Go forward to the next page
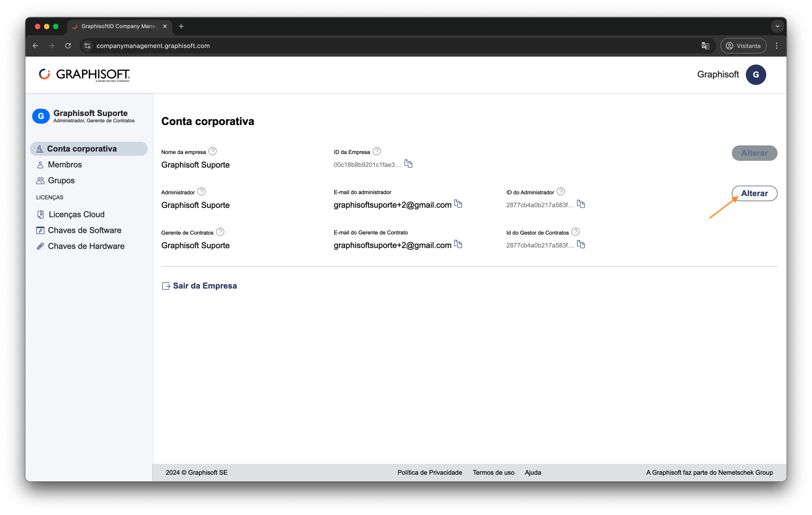812x515 pixels. [x=52, y=46]
